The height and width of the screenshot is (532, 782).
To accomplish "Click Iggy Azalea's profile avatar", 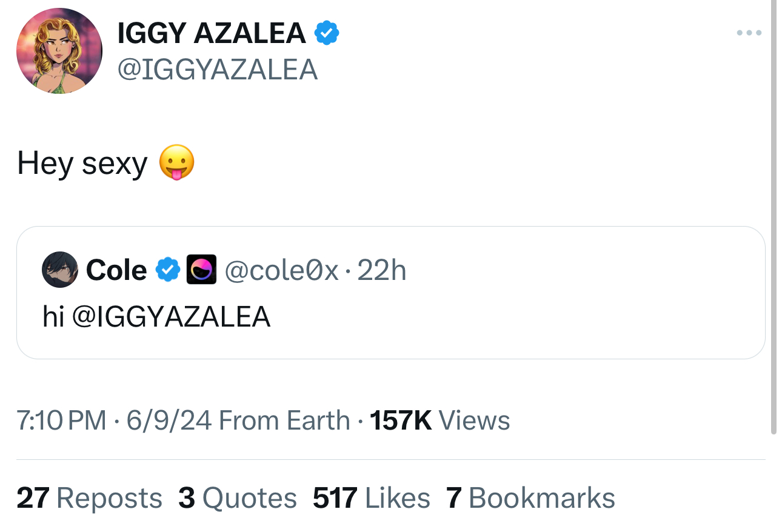I will coord(59,51).
